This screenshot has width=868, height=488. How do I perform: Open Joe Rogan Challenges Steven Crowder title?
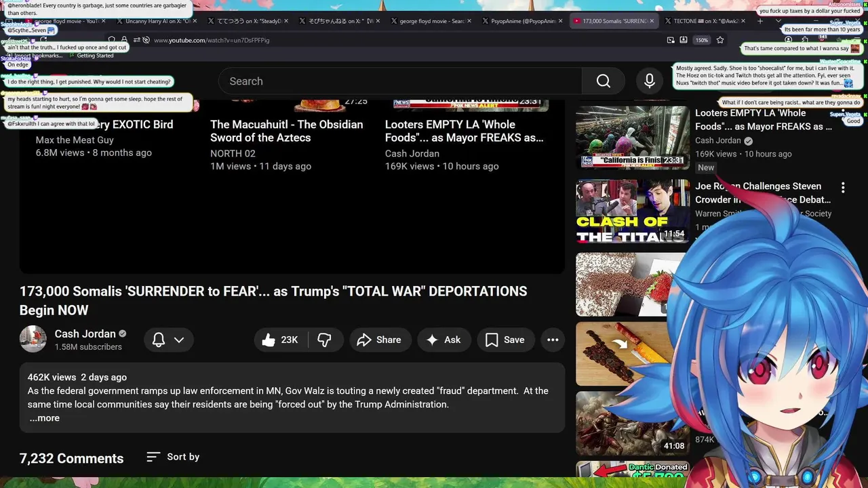point(763,193)
